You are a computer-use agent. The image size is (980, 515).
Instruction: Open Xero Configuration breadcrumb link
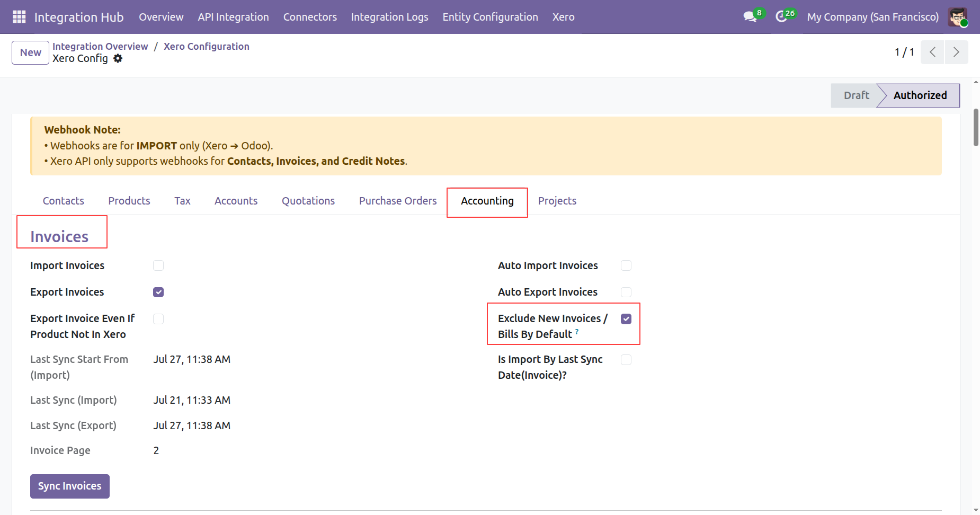(x=207, y=46)
